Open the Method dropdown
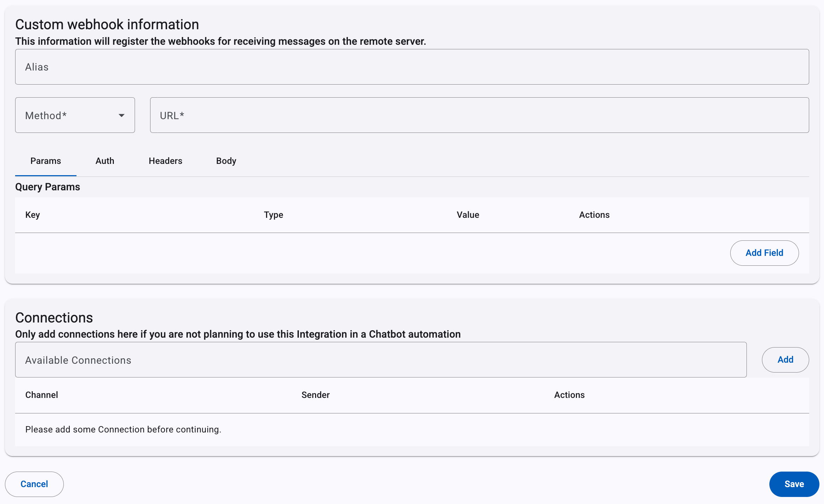 (x=75, y=115)
